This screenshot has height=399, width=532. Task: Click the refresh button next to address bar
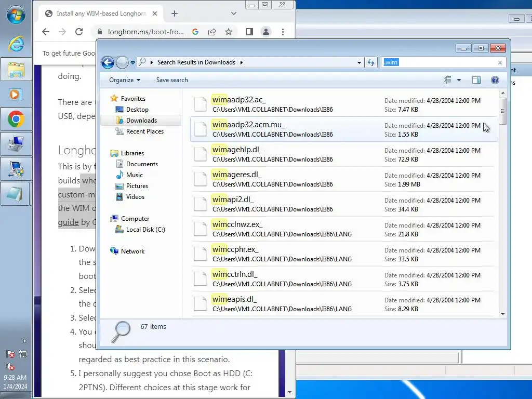[371, 62]
